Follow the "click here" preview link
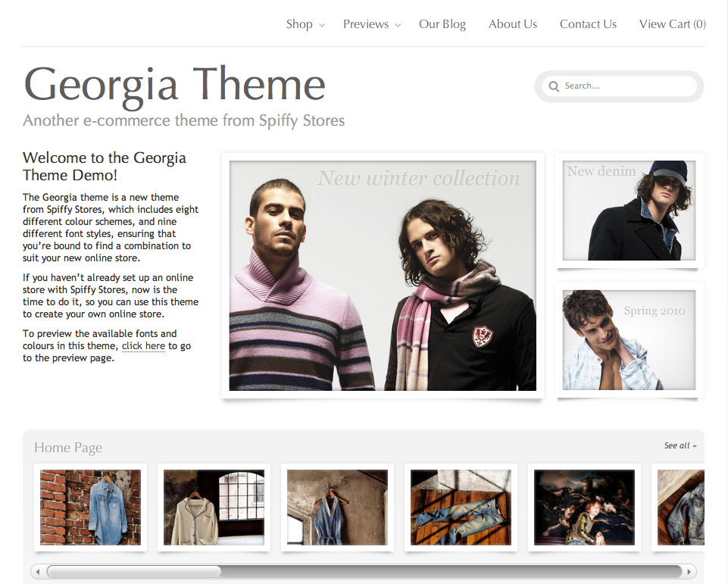The height and width of the screenshot is (584, 728). click(x=143, y=346)
